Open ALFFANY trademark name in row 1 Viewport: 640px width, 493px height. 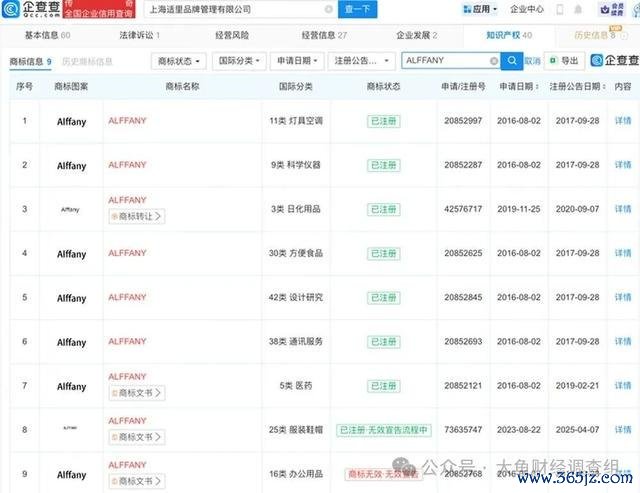pyautogui.click(x=127, y=121)
